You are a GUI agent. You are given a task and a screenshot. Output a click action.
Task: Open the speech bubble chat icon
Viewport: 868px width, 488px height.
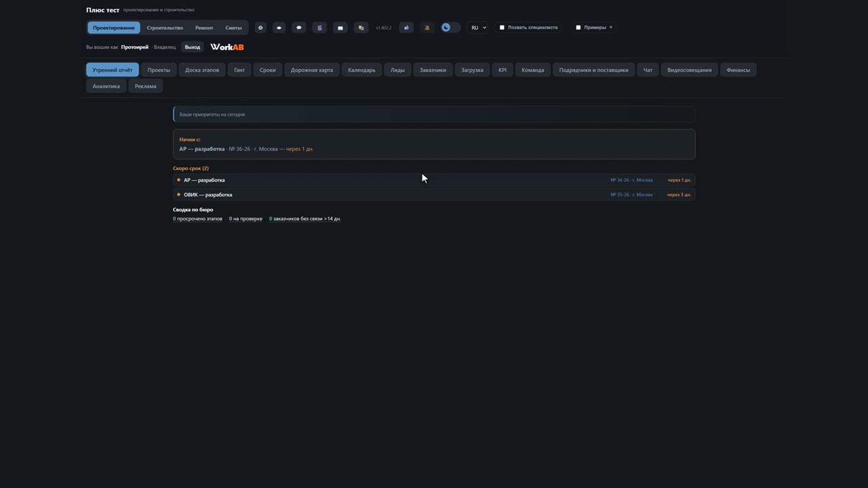(x=299, y=28)
